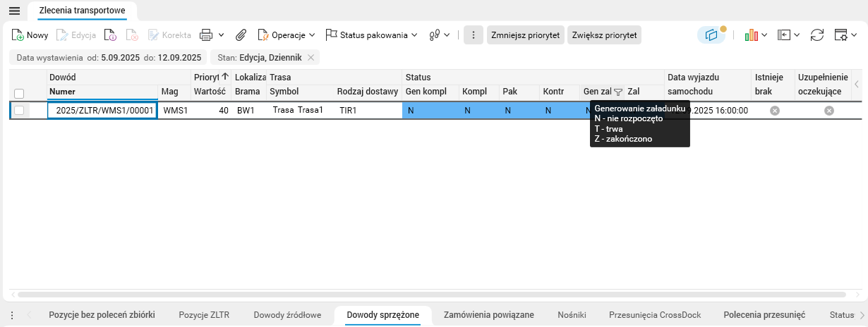
Task: Click the cube view icon with badge
Action: [x=711, y=35]
